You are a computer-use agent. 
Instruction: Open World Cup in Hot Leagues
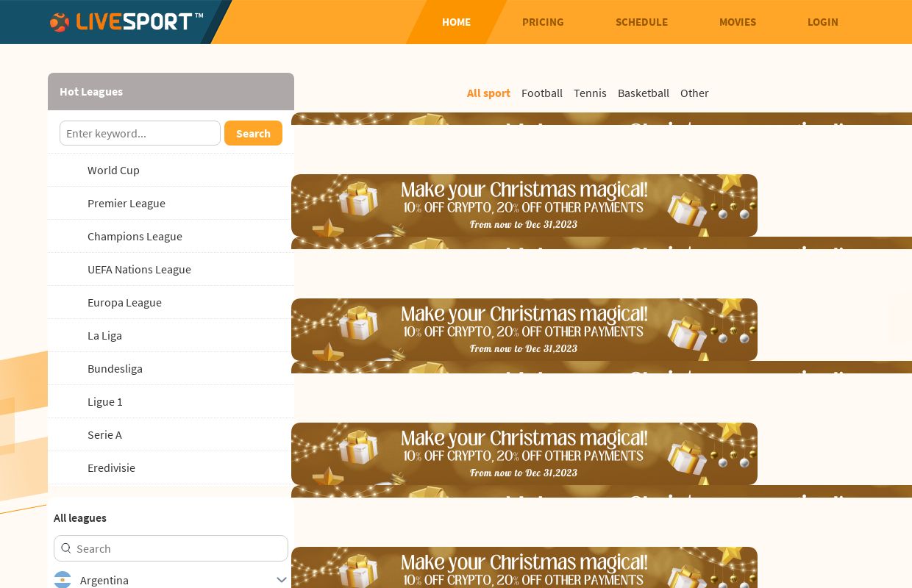[113, 170]
